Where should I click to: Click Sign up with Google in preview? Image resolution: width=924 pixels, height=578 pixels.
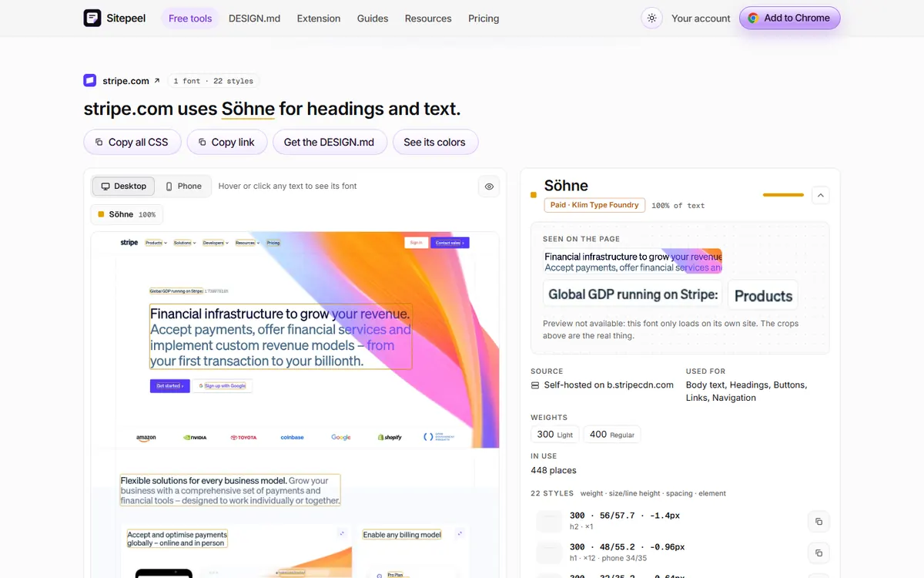pos(223,386)
